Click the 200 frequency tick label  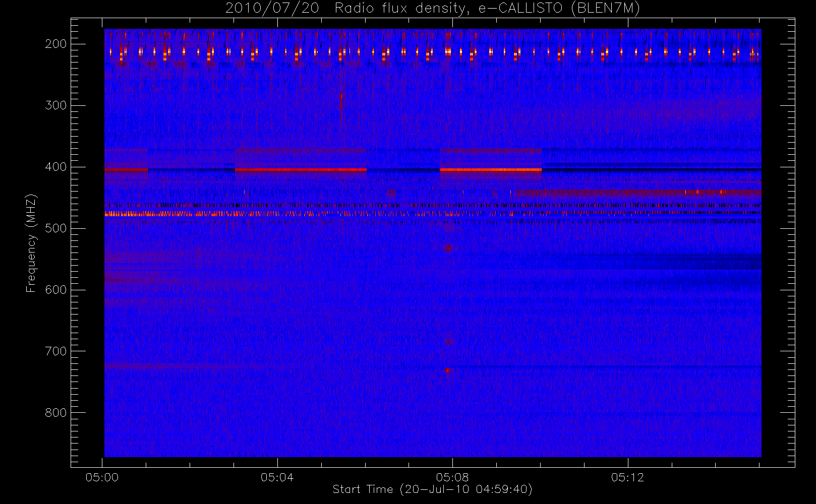(56, 44)
